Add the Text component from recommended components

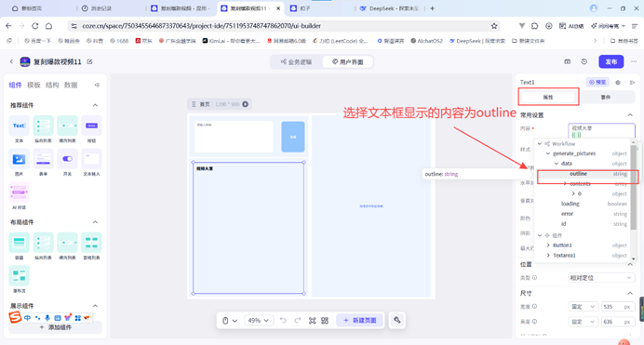(19, 126)
